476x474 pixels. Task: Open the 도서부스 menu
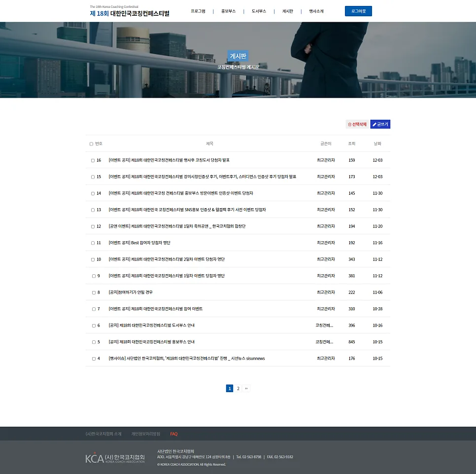point(259,11)
